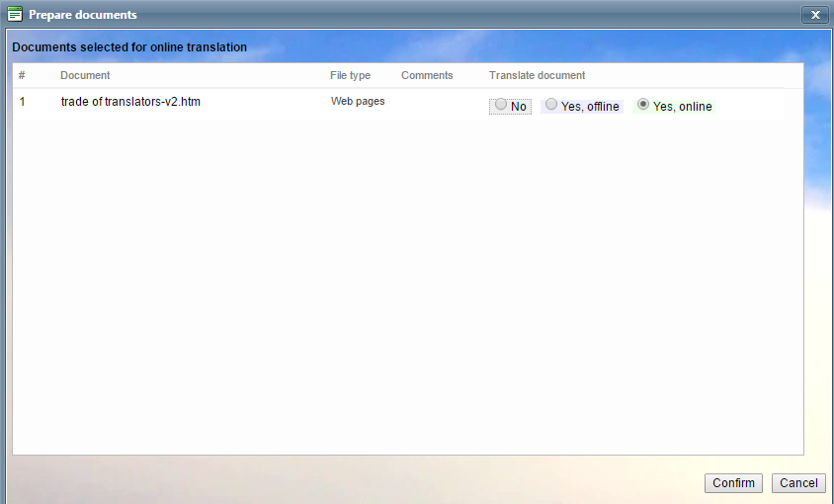Screen dimensions: 834x504
Task: Select the Yes, online radio button
Action: click(643, 104)
